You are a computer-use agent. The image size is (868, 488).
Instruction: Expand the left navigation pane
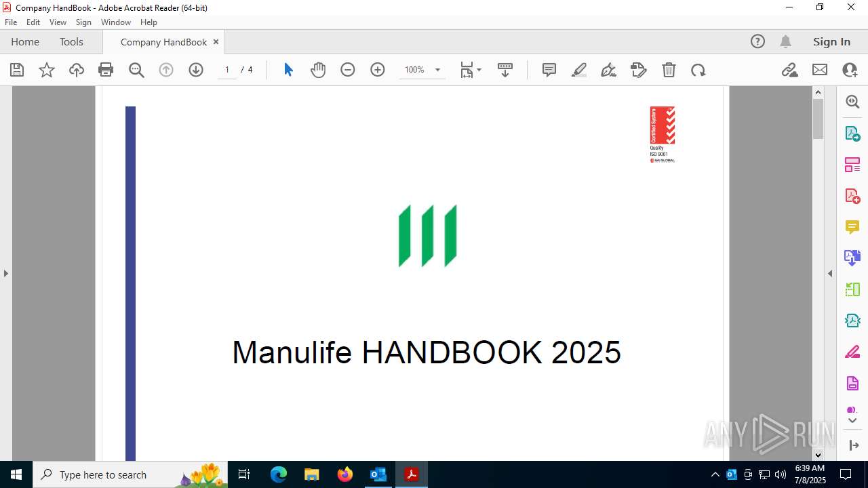click(x=5, y=273)
